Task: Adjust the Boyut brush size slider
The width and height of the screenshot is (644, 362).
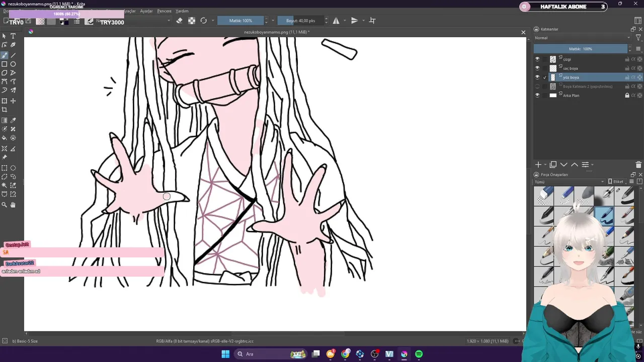Action: pyautogui.click(x=300, y=21)
